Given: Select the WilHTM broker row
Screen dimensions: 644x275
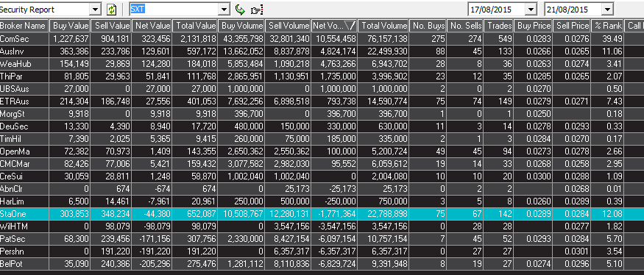Looking at the screenshot, I should (x=322, y=226).
